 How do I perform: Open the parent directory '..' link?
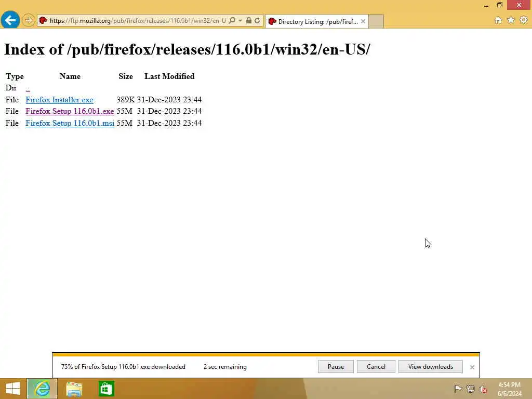(28, 88)
